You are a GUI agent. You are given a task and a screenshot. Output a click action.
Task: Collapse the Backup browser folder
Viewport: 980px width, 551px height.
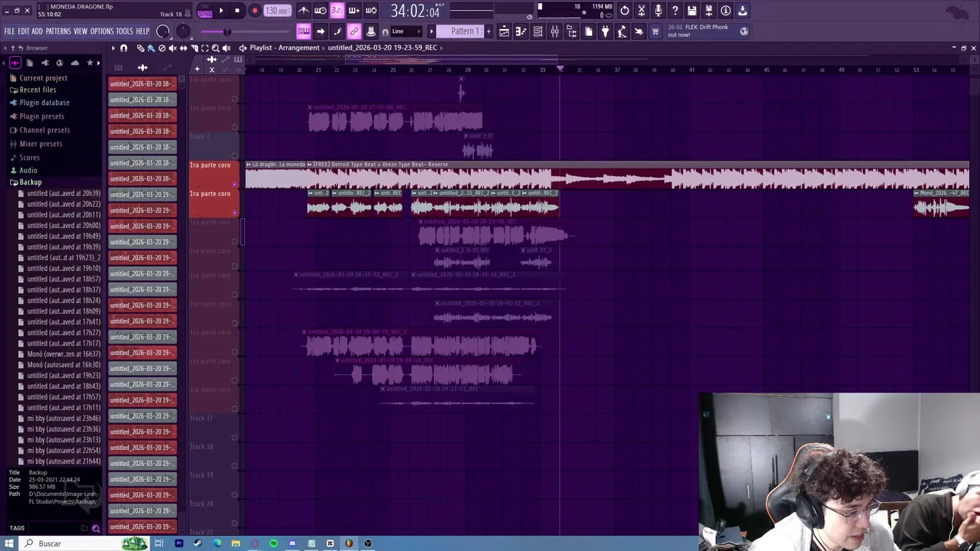31,182
